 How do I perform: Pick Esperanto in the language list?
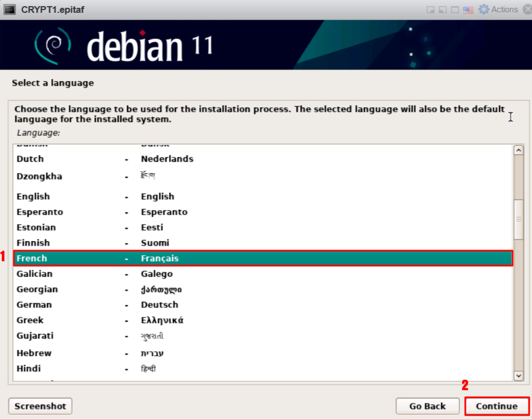(39, 212)
